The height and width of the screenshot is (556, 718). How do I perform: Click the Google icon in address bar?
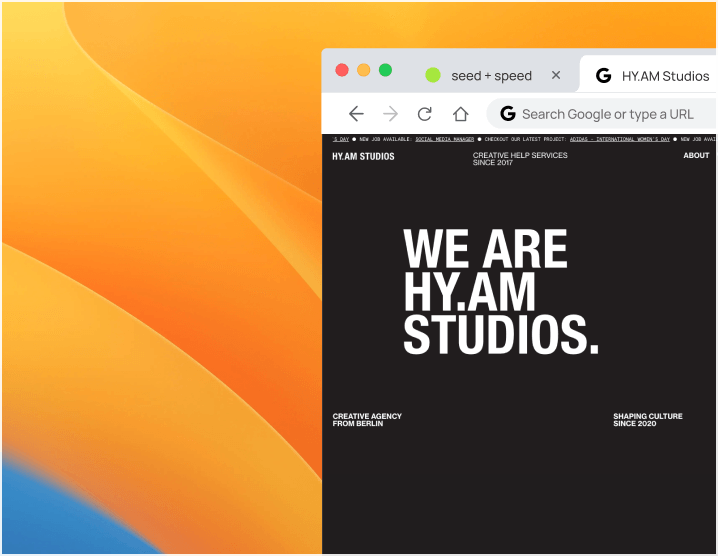508,114
